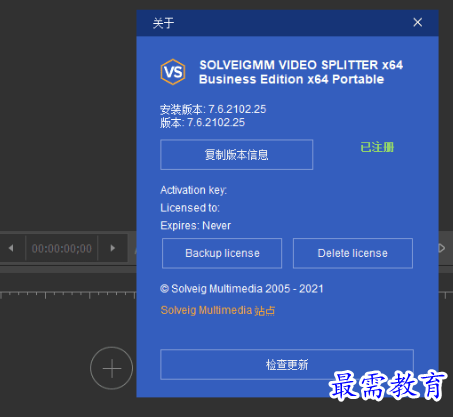Click the timeline ruler left of the dialog
Image resolution: width=453 pixels, height=417 pixels.
68,295
